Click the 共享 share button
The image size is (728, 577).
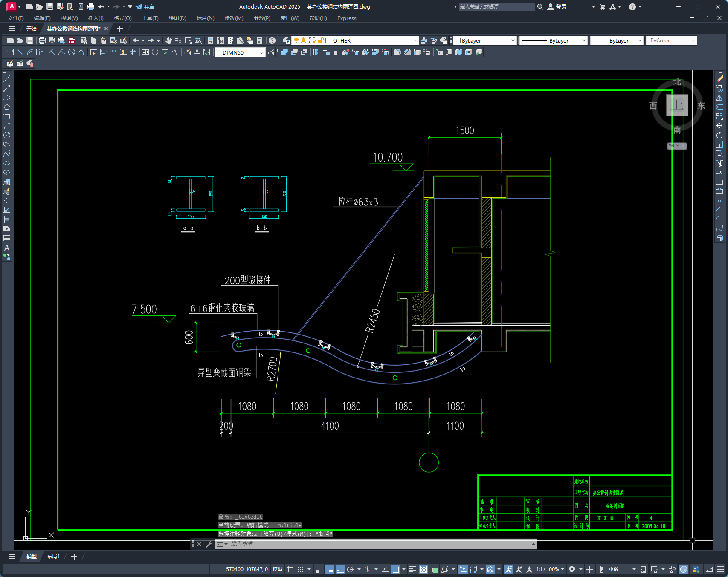[x=145, y=7]
